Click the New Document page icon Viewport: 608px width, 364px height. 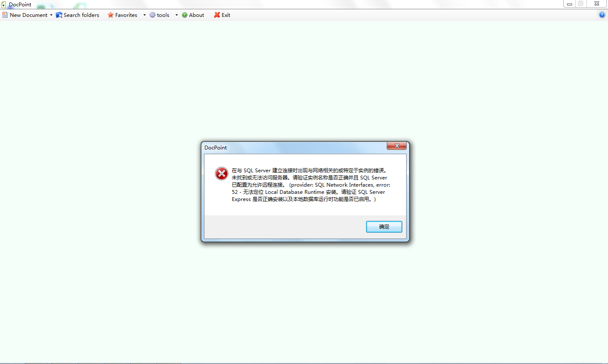(x=5, y=15)
